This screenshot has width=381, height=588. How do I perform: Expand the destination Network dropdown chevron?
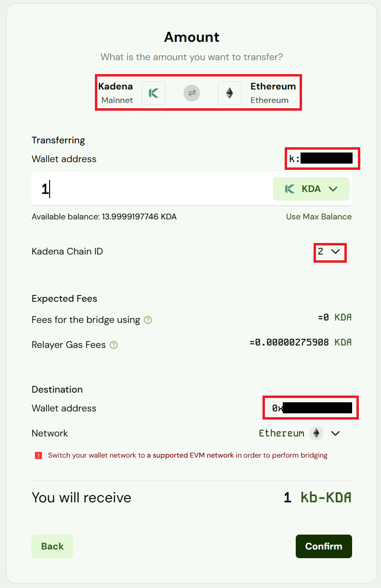point(336,433)
